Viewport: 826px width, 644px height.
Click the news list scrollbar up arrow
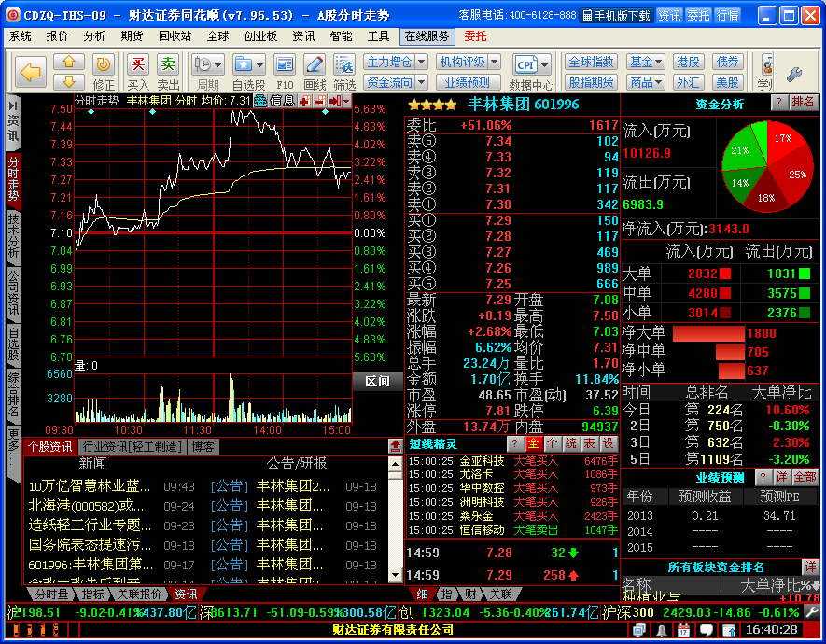pyautogui.click(x=395, y=464)
